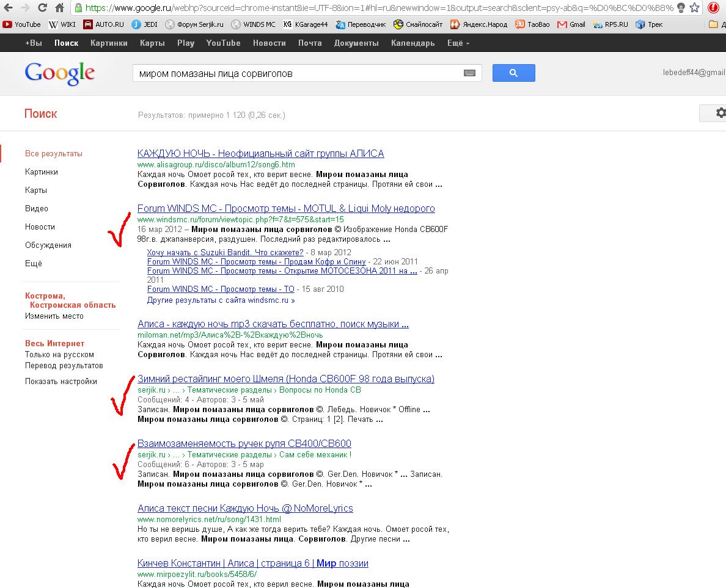Open Хочу начать с Suzuki Bandit sublink
The width and height of the screenshot is (726, 588).
pyautogui.click(x=225, y=253)
